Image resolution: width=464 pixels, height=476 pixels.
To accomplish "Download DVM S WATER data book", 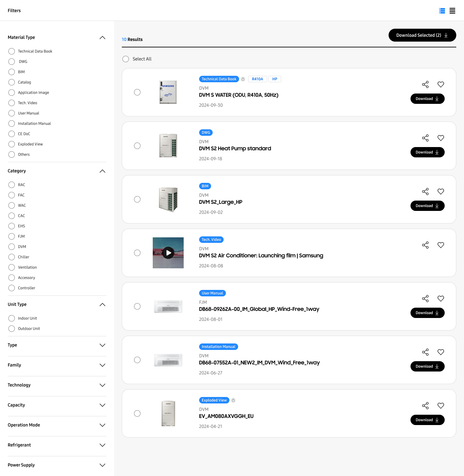I will click(x=427, y=99).
